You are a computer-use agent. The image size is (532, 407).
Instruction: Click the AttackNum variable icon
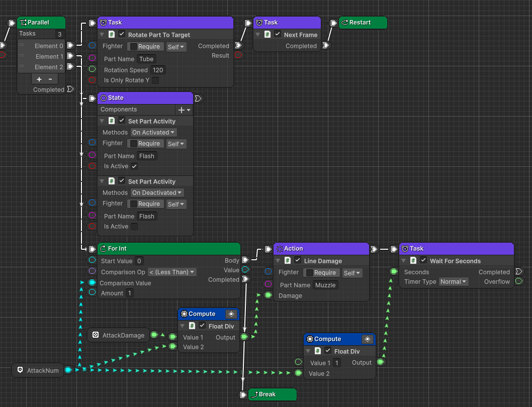[x=20, y=370]
